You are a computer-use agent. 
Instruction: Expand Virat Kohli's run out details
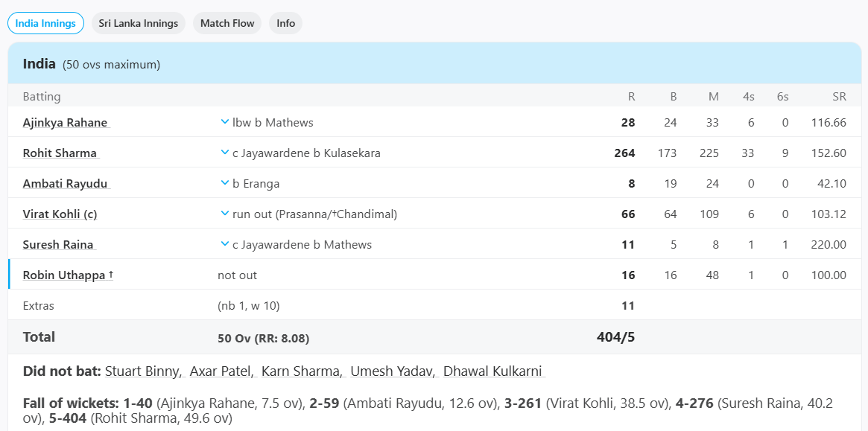coord(224,213)
